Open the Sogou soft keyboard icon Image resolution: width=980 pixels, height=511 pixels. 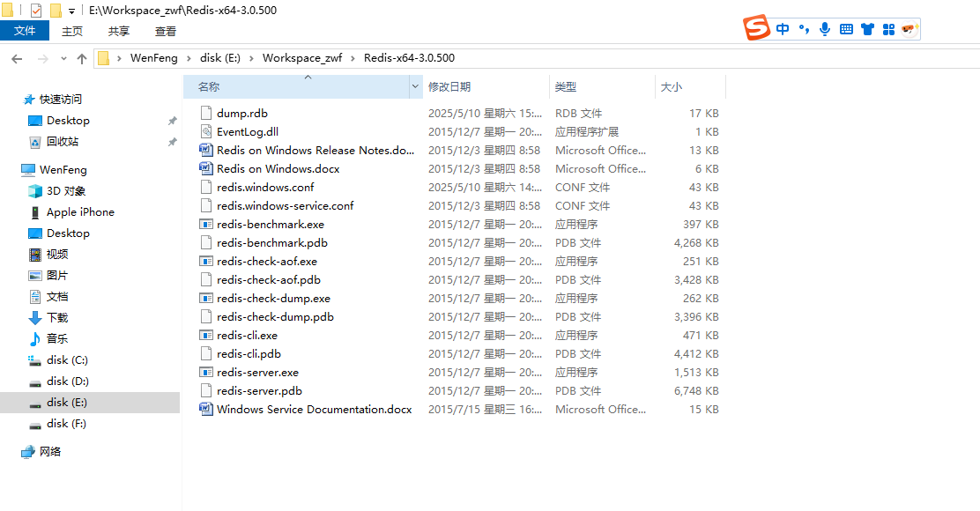coord(846,29)
